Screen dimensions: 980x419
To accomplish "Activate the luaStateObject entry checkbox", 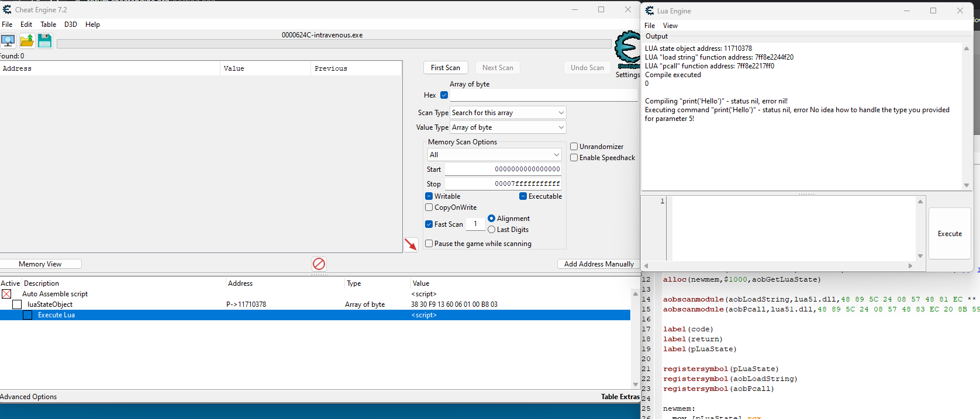I will tap(17, 304).
